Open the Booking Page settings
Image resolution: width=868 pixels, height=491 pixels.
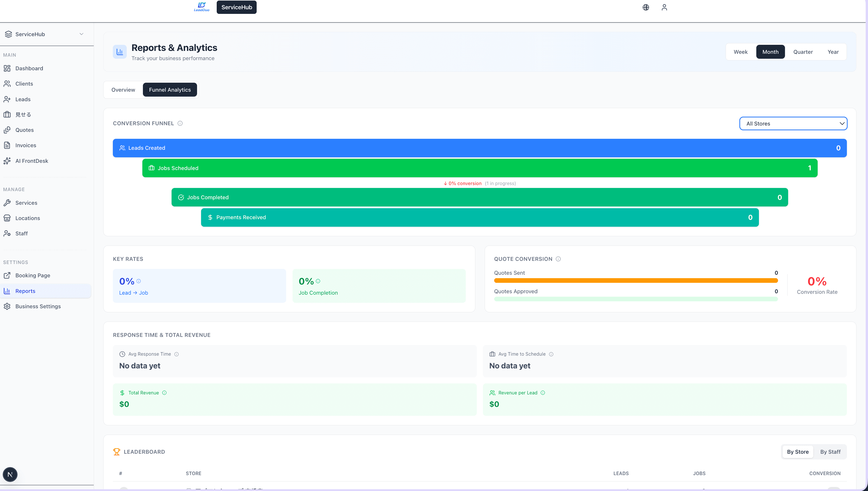point(33,275)
